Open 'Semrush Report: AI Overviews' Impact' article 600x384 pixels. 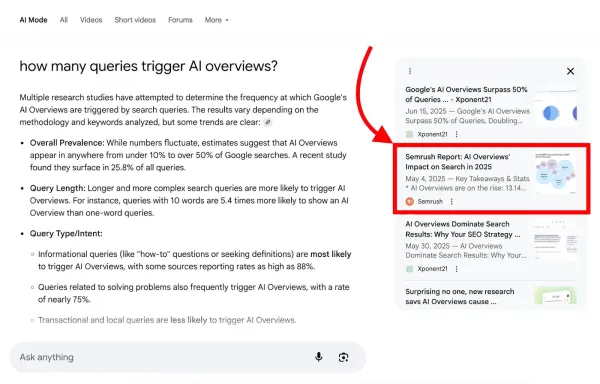pos(458,162)
